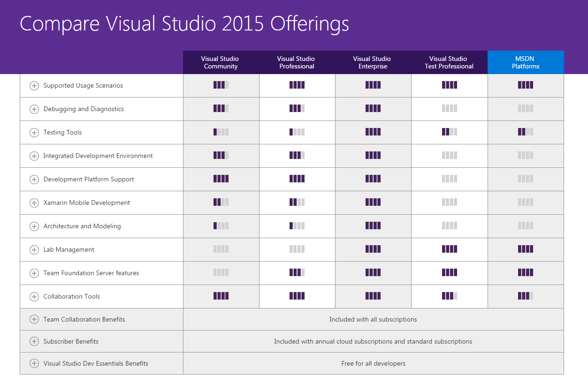Click Enterprise rating bars for Integrated Development Environment
588x383 pixels.
pos(373,156)
